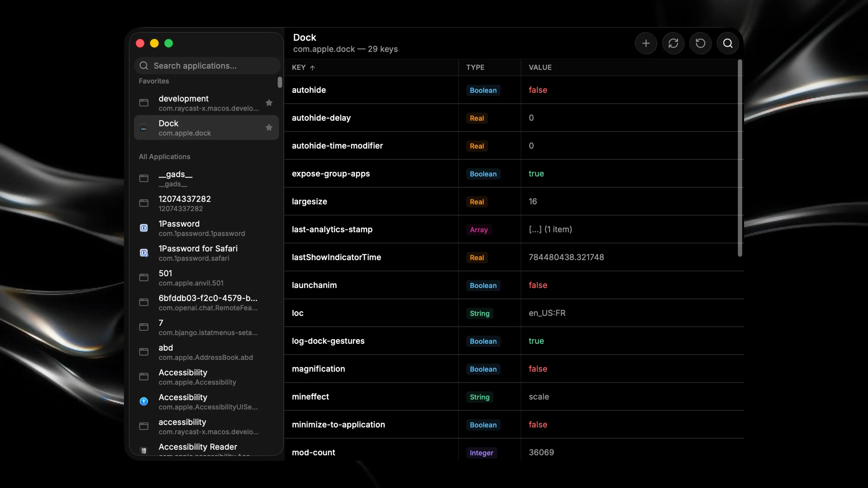The width and height of the screenshot is (868, 488).
Task: Click the Array type badge for last-analytics-stamp
Action: click(479, 230)
